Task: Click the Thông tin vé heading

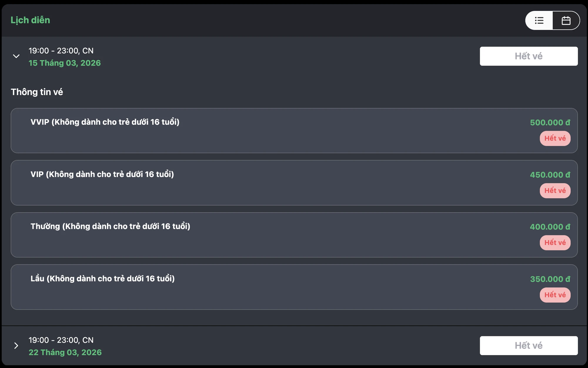Action: [x=37, y=92]
